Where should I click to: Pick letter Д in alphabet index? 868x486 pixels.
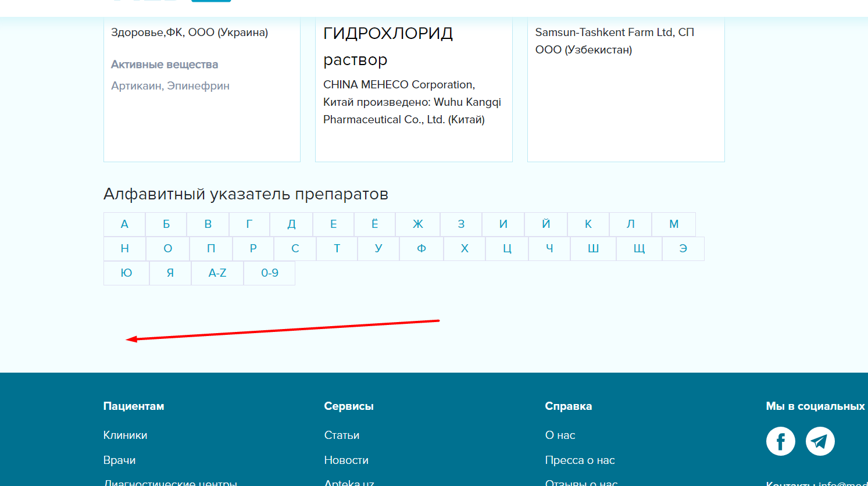(291, 224)
